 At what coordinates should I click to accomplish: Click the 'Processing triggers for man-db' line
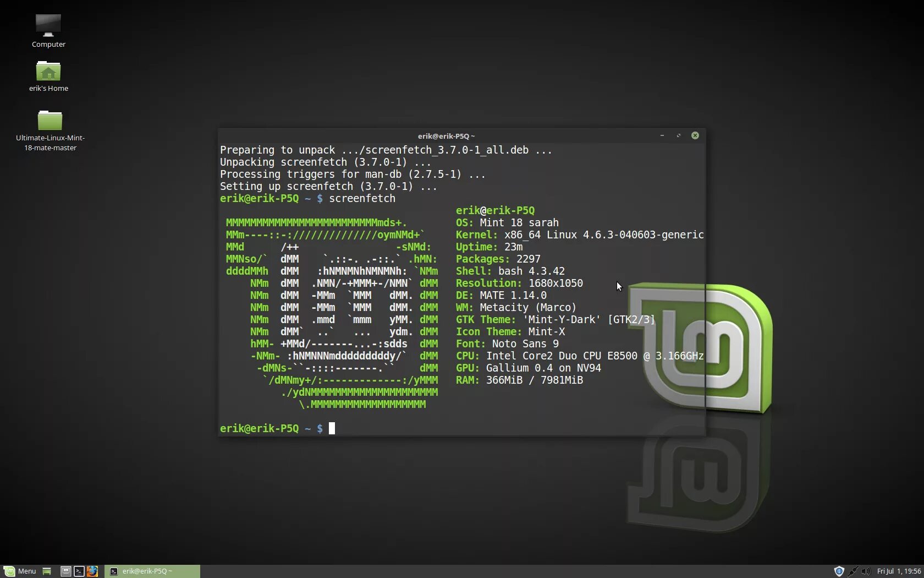pos(353,174)
